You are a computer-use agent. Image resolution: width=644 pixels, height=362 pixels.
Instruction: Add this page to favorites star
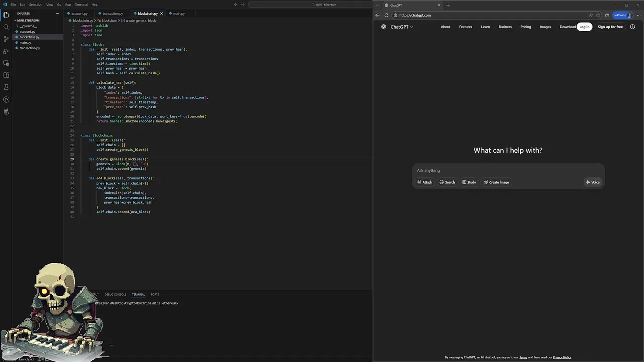click(x=598, y=15)
